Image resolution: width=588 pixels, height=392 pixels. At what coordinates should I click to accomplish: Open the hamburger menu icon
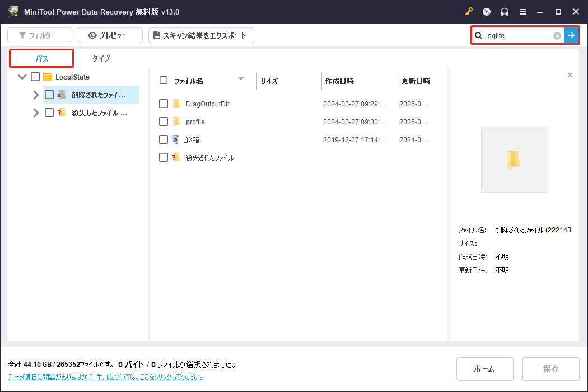pos(522,12)
